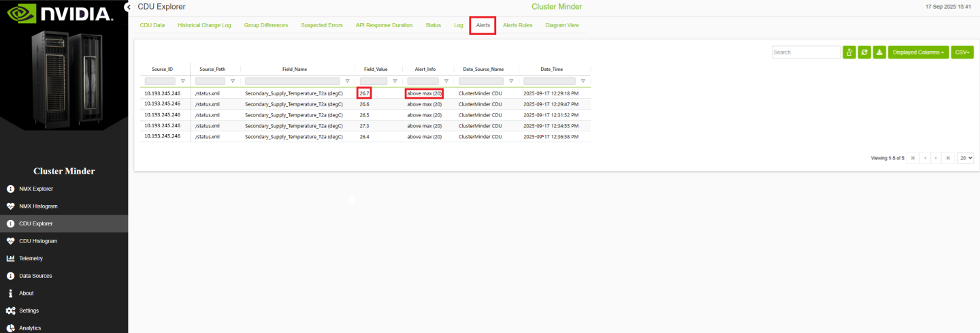980x333 pixels.
Task: Click the Search input field
Action: [x=806, y=52]
